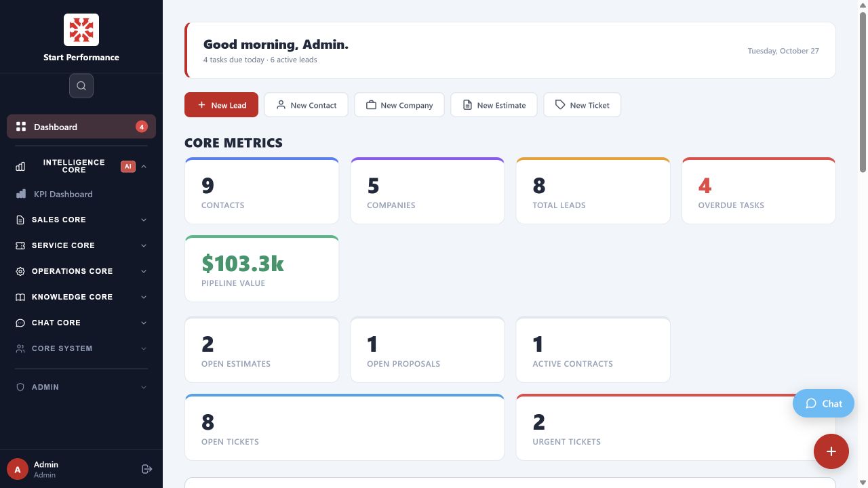Viewport: 868px width, 488px height.
Task: Click the AI badge on Intelligence Core
Action: (x=128, y=166)
